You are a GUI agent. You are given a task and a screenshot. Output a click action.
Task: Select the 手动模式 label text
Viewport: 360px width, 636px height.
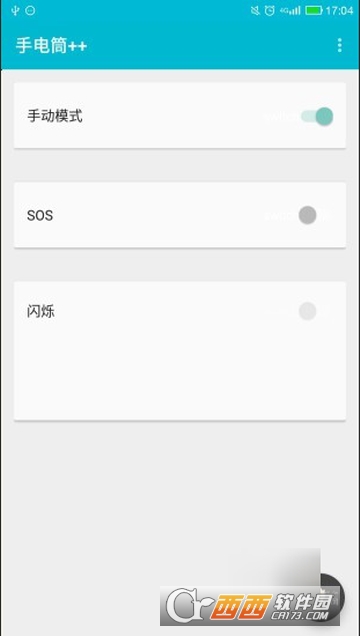coord(55,116)
